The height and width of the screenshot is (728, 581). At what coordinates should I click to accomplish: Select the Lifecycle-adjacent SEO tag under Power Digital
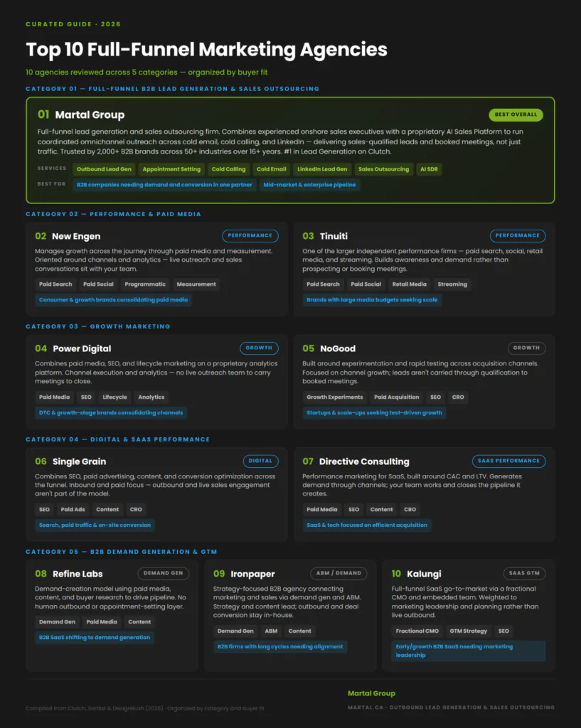[86, 397]
